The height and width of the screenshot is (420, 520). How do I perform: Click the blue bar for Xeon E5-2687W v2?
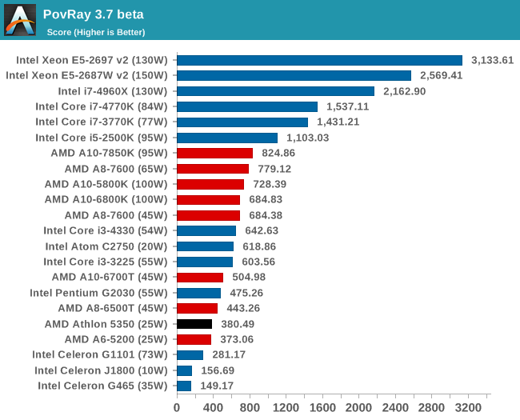(x=294, y=76)
